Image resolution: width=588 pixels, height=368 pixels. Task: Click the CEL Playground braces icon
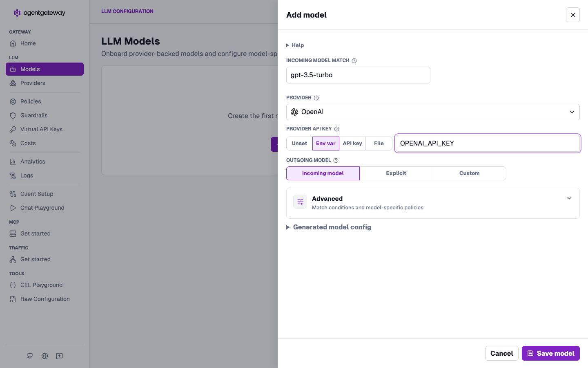tap(13, 285)
